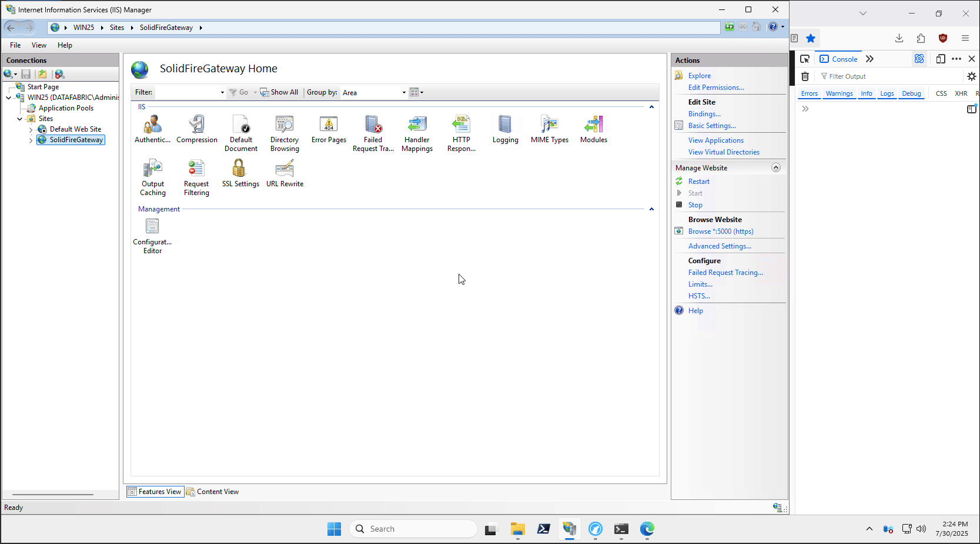The image size is (980, 544).
Task: Open the Logging feature
Action: click(x=506, y=129)
